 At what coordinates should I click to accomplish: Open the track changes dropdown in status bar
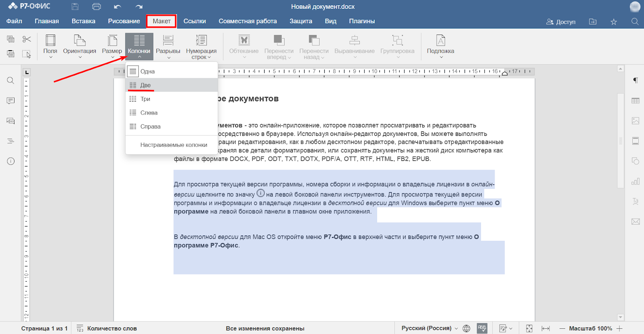(506, 328)
